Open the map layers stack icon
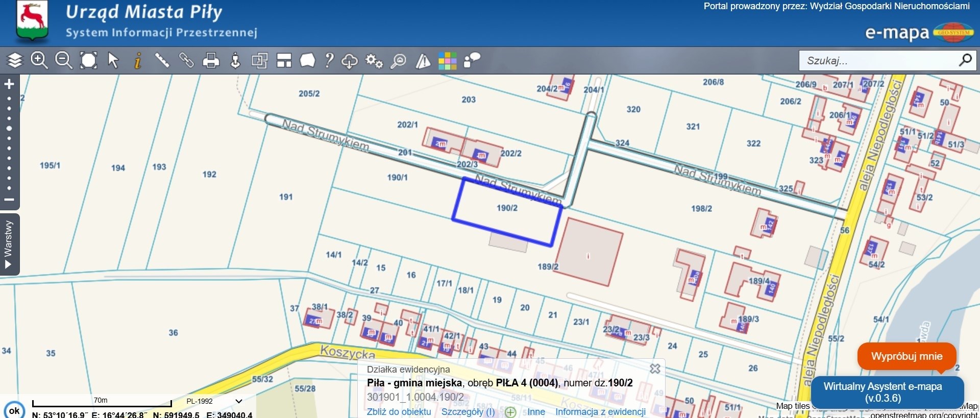This screenshot has width=980, height=418. point(15,61)
